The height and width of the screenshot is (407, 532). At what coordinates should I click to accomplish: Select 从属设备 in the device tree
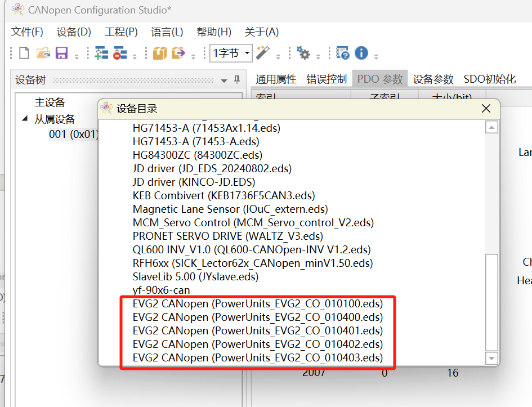[55, 119]
